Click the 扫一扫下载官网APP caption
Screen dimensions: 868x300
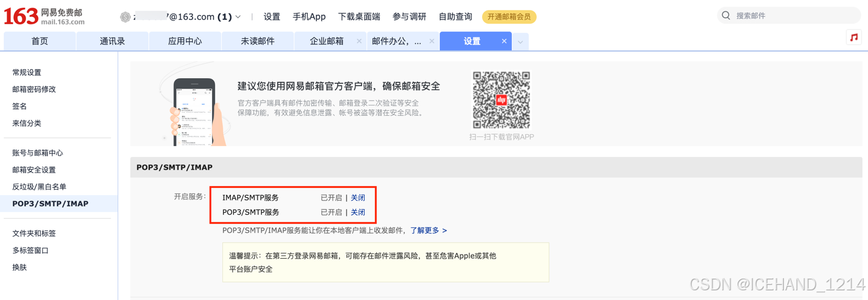pos(502,137)
